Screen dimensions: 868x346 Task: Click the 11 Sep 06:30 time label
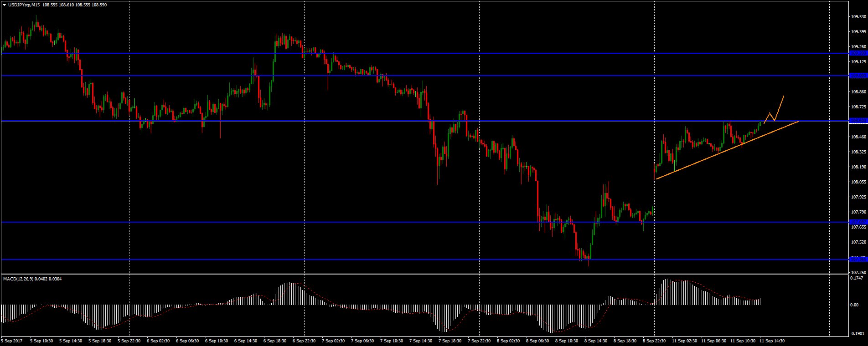tap(713, 341)
